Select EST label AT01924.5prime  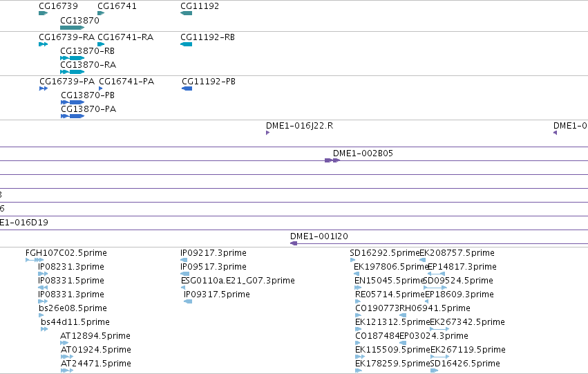point(95,350)
